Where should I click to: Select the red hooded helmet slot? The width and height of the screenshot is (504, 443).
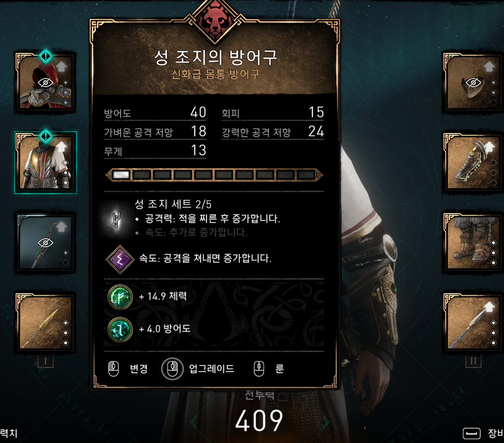[x=45, y=82]
